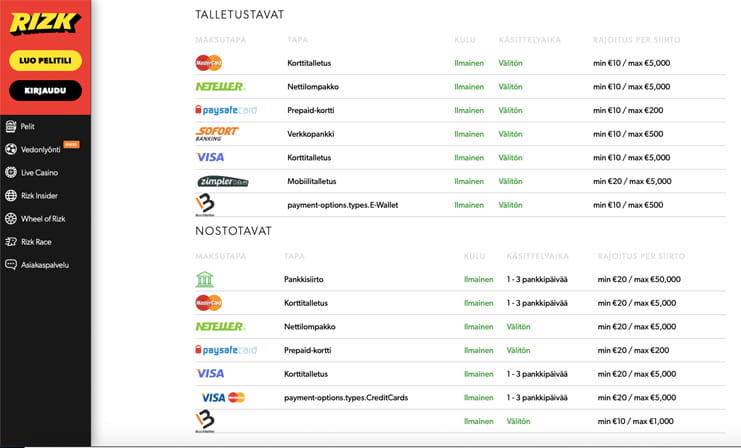The width and height of the screenshot is (741, 448).
Task: Click the Nostotavat heading
Action: (233, 231)
